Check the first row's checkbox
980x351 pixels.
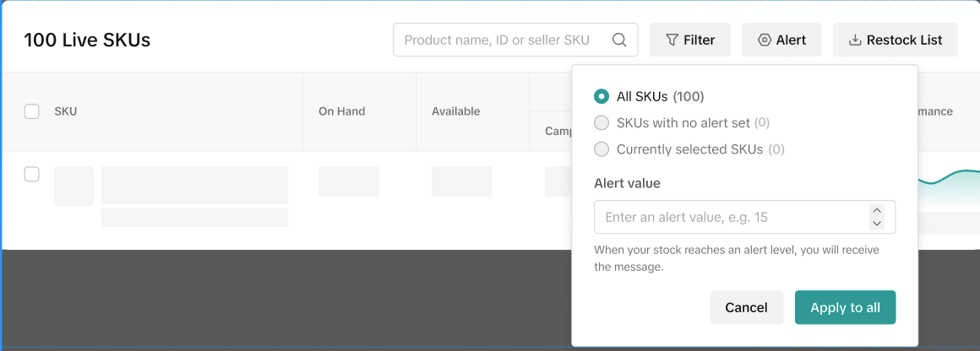[x=32, y=174]
